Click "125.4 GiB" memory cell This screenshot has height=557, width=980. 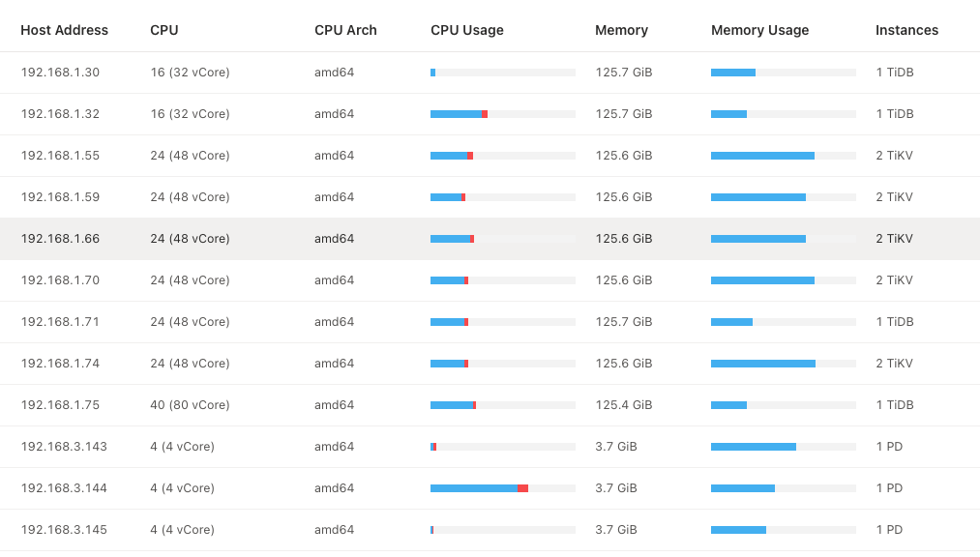coord(624,405)
